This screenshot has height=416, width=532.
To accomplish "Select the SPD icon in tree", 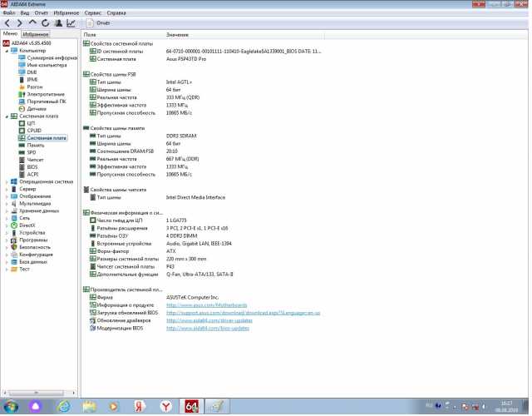I will tap(22, 152).
